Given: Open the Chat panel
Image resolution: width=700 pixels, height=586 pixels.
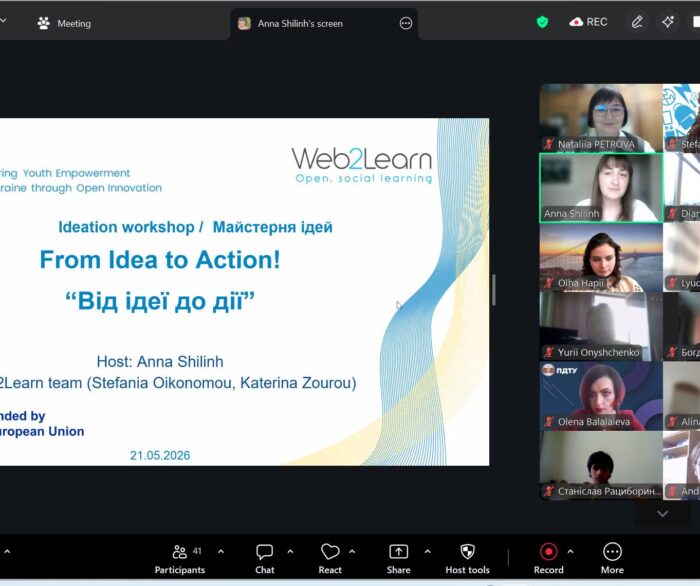Looking at the screenshot, I should click(x=265, y=559).
